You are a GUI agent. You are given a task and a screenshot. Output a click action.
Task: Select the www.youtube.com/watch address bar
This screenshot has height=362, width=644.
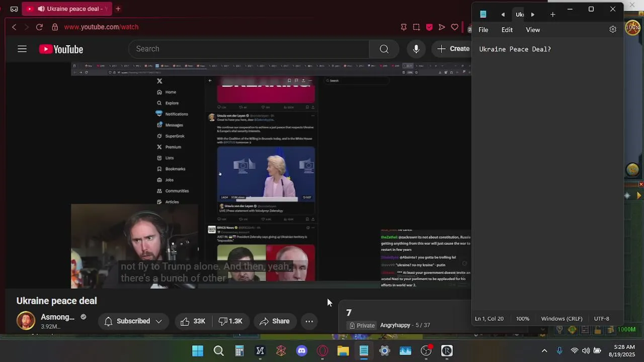[x=101, y=27]
